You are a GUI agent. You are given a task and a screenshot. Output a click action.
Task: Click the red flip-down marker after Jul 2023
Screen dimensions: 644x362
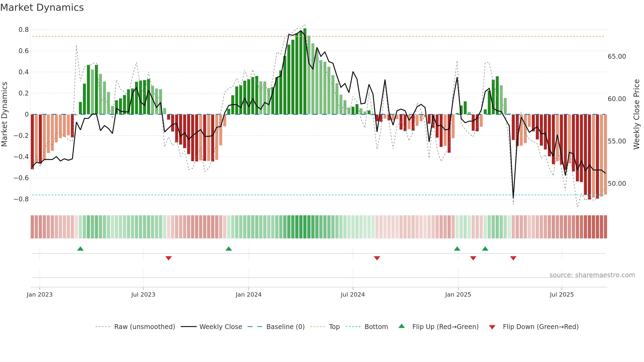pos(169,258)
